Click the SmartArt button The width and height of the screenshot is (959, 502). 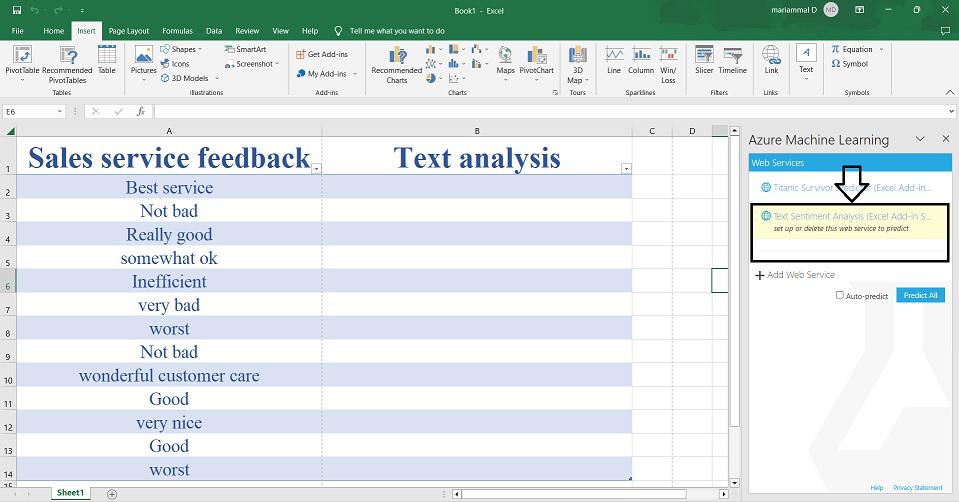click(245, 49)
